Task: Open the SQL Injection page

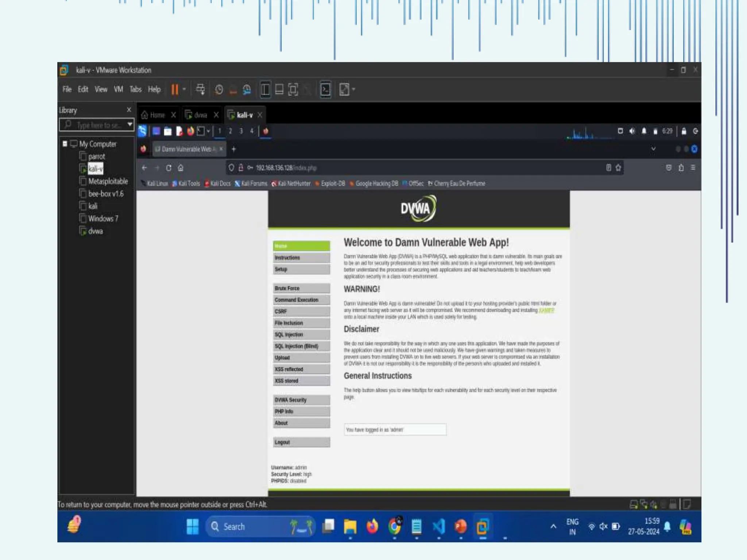Action: [x=301, y=334]
